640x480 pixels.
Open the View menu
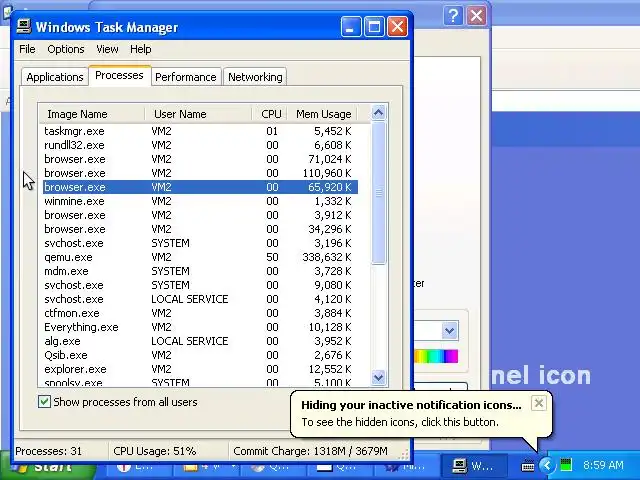coord(107,49)
